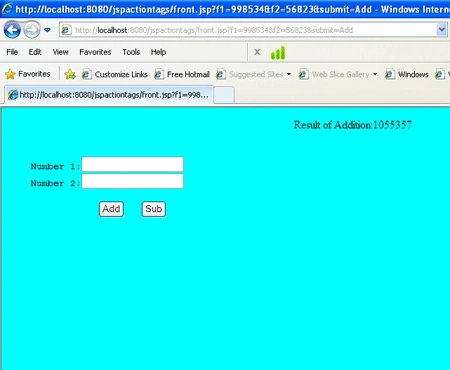Click the address bar URL field
The image size is (450, 370).
(x=247, y=30)
